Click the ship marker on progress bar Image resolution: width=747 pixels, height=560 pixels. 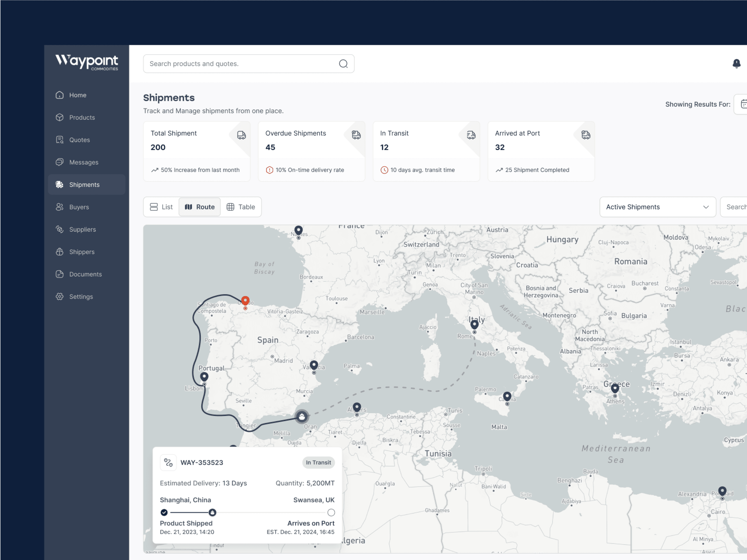coord(212,512)
